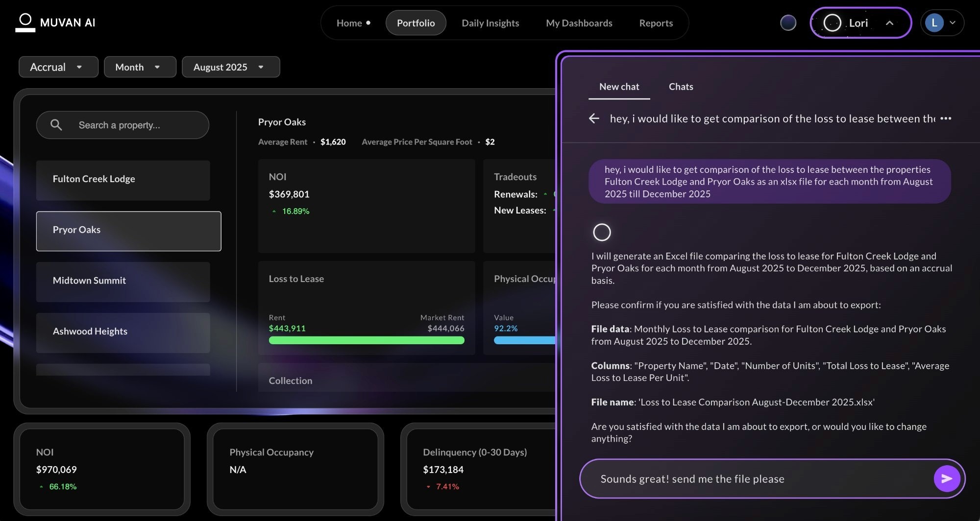The width and height of the screenshot is (980, 521).
Task: Open the Accrual basis dropdown
Action: 58,67
